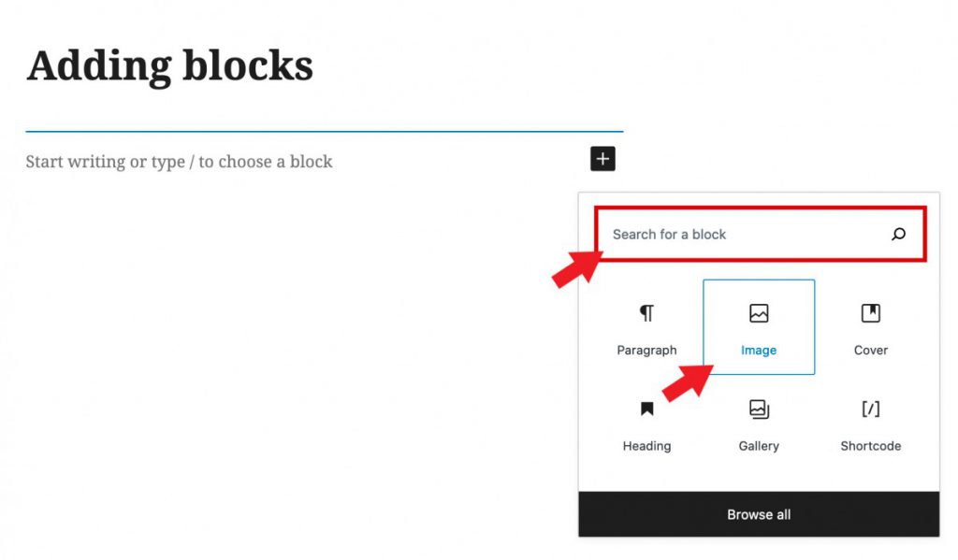Screen dimensions: 958x560
Task: Click the Cover block icon
Action: [871, 313]
